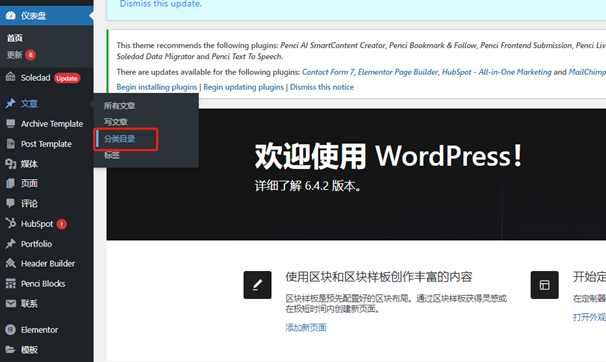The width and height of the screenshot is (606, 362).
Task: Open Contact Form 7 plugin link
Action: tap(328, 72)
